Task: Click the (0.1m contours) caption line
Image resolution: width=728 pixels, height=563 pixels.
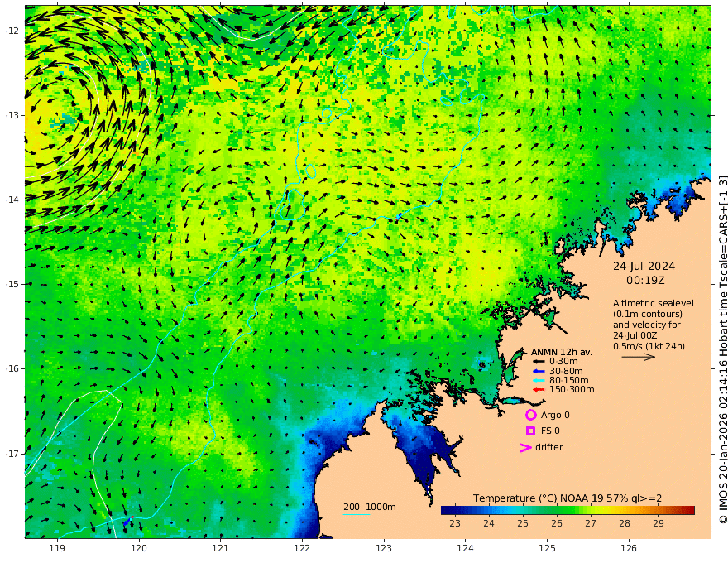Action: (648, 314)
